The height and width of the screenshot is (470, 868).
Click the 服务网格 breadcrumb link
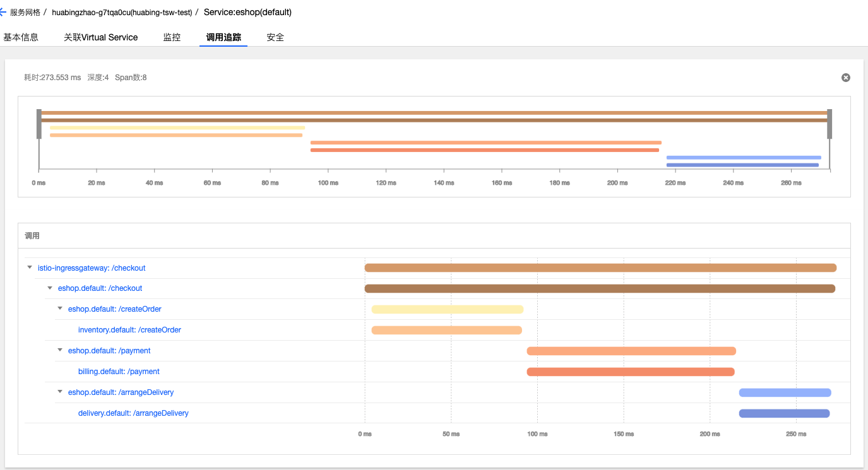coord(25,12)
